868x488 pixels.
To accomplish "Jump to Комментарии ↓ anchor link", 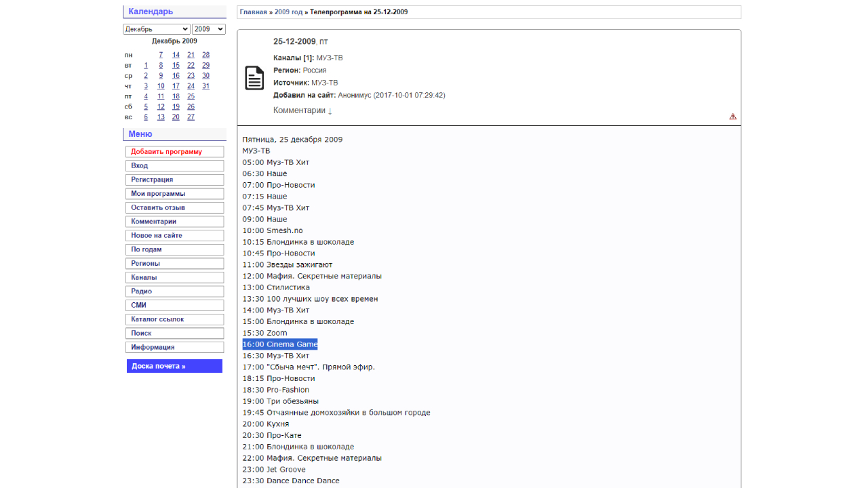I will 302,110.
